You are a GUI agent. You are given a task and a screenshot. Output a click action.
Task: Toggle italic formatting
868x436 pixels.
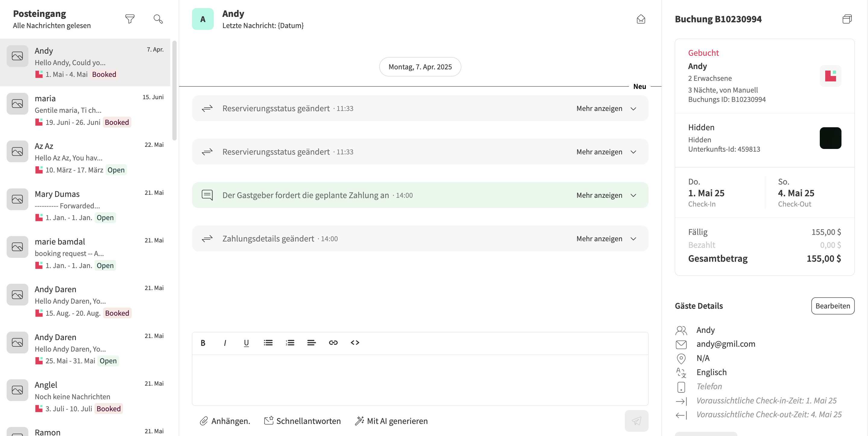pos(225,343)
